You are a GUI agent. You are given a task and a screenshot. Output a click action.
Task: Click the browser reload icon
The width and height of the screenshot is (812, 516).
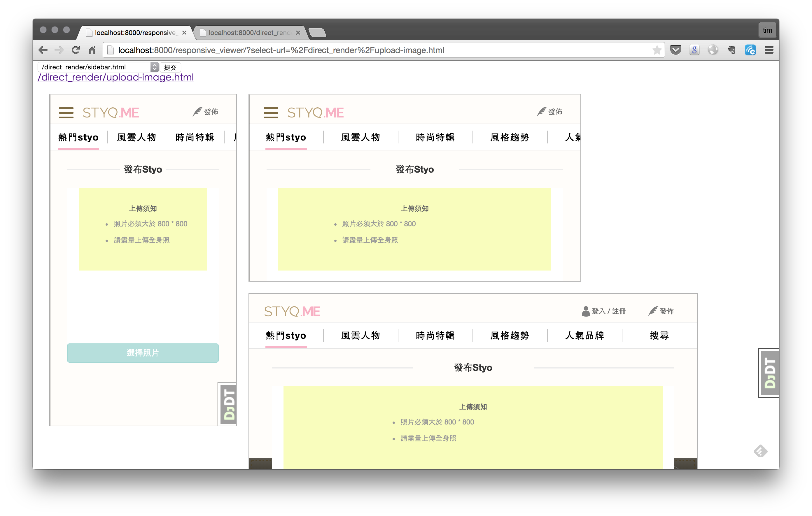[76, 50]
